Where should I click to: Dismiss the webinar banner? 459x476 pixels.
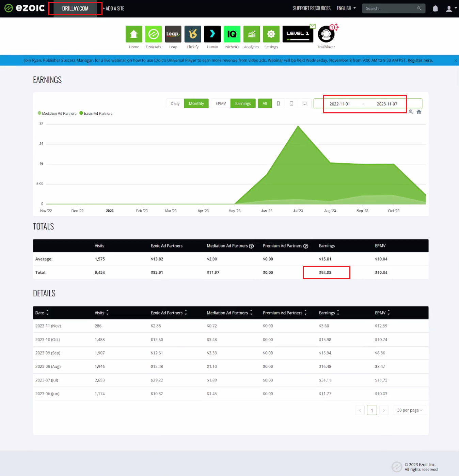[x=456, y=61]
